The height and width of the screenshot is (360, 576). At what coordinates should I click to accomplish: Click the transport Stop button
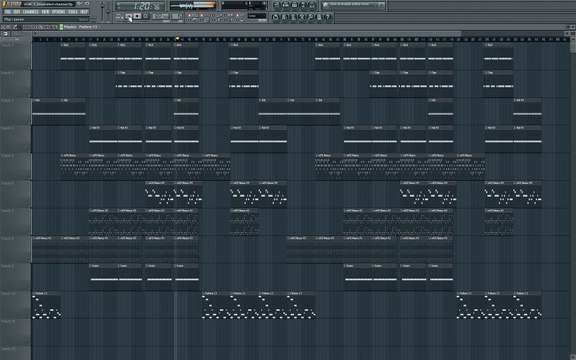pos(137,17)
